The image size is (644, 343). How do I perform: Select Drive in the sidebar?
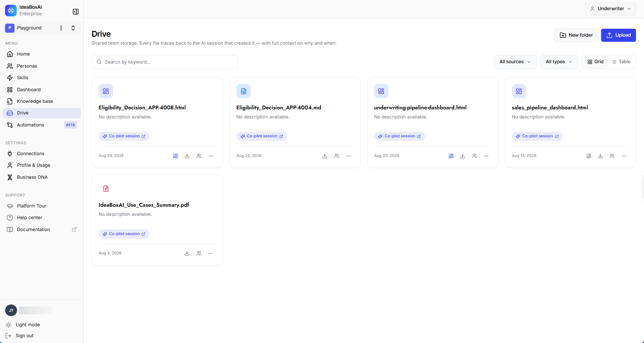click(41, 113)
